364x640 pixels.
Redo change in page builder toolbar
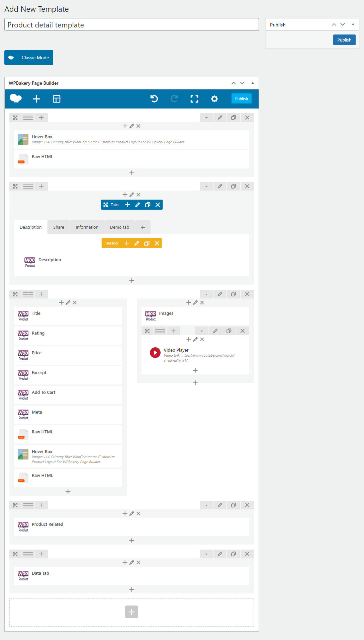[x=174, y=99]
